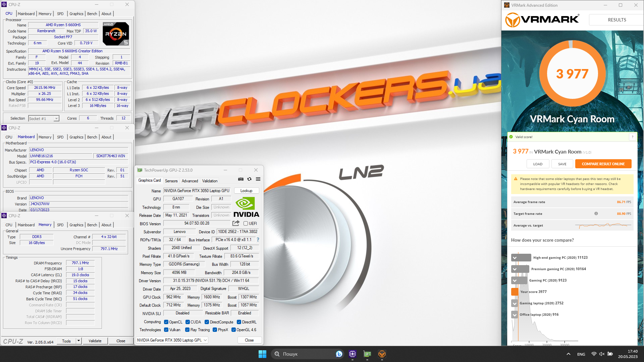The image size is (644, 362).
Task: Toggle the PhysX checkbox
Action: pyautogui.click(x=215, y=330)
